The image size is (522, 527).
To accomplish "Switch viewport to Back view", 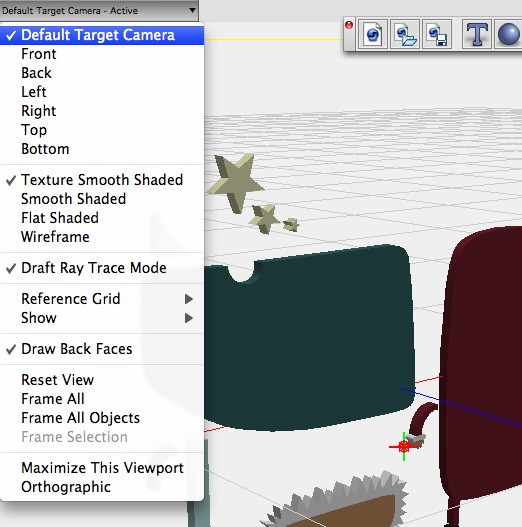I will [x=102, y=73].
